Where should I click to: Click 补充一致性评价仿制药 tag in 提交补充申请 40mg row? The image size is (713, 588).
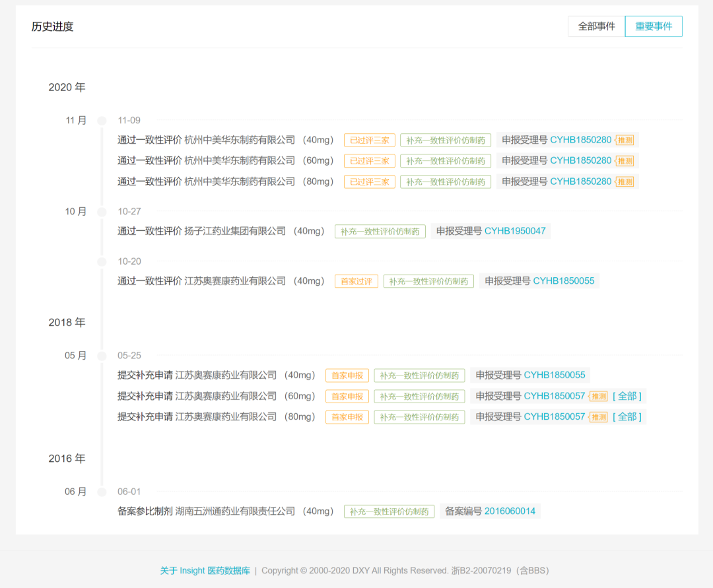(x=420, y=376)
